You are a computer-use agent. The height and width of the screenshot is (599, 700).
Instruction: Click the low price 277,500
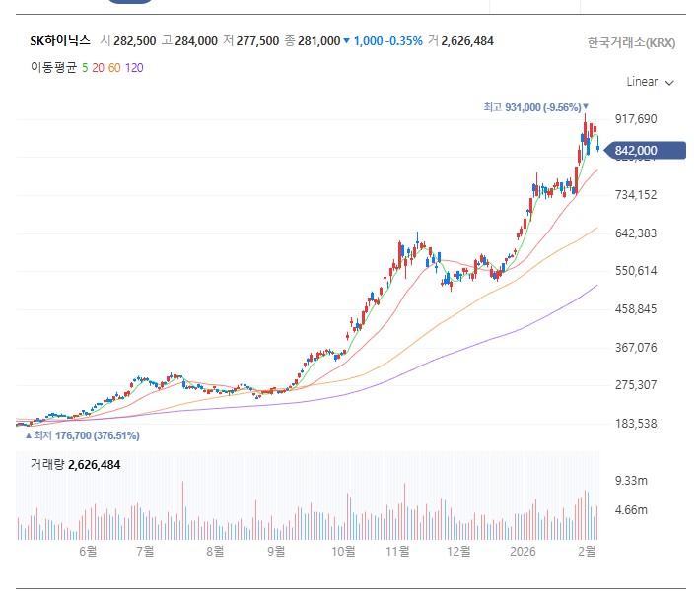click(x=257, y=41)
